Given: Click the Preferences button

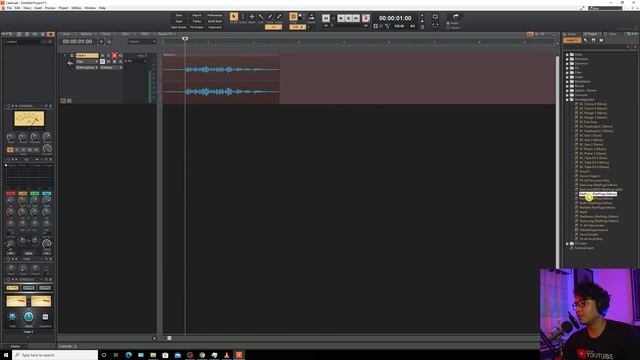Looking at the screenshot, I should point(215,15).
